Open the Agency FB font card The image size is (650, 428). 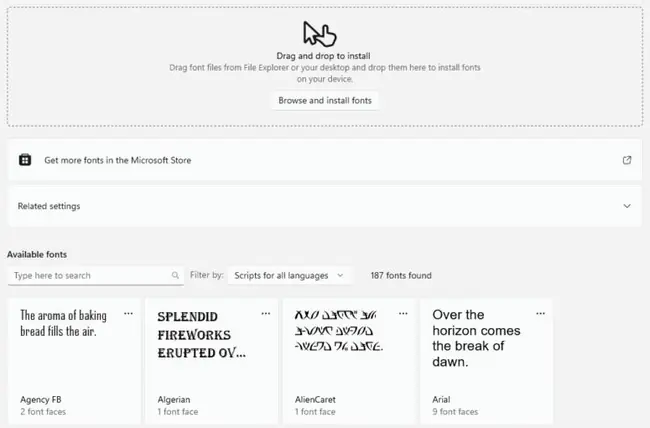(x=75, y=362)
